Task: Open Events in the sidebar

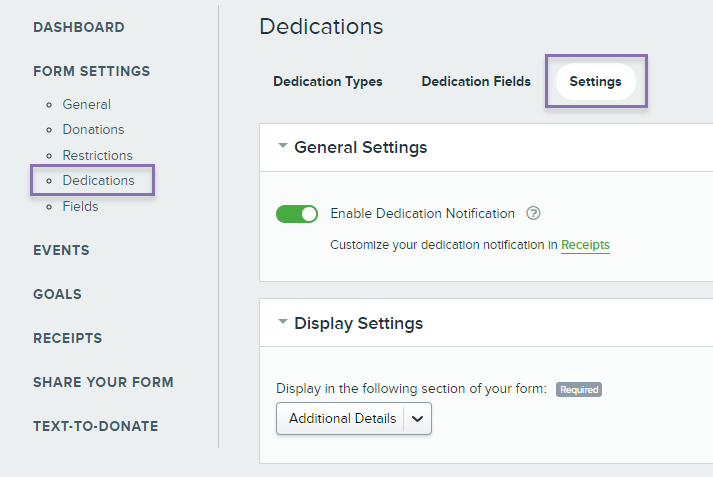Action: click(x=61, y=251)
